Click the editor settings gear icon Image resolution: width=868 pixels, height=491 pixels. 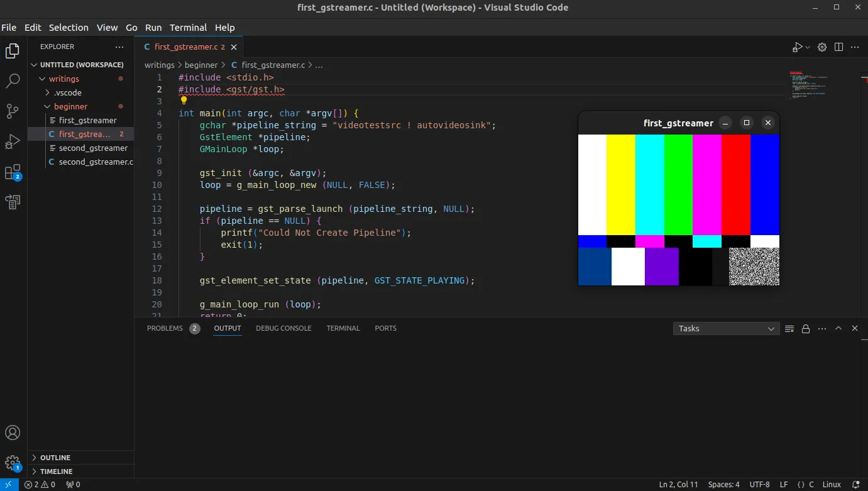(x=822, y=47)
